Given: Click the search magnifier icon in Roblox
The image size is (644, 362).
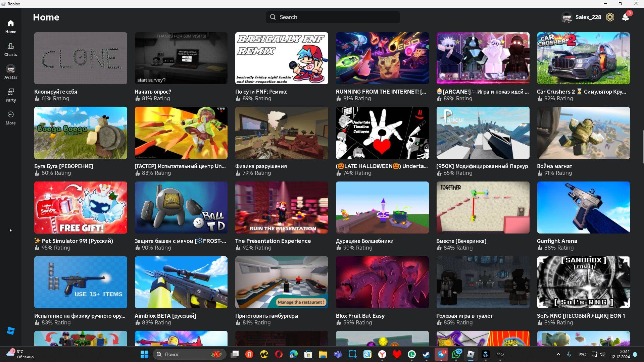Looking at the screenshot, I should [273, 17].
